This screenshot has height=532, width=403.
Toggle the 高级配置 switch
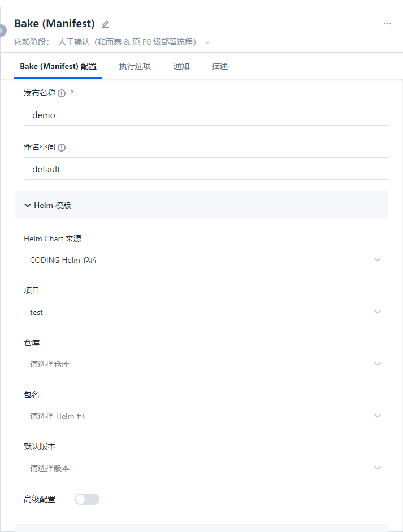(87, 499)
